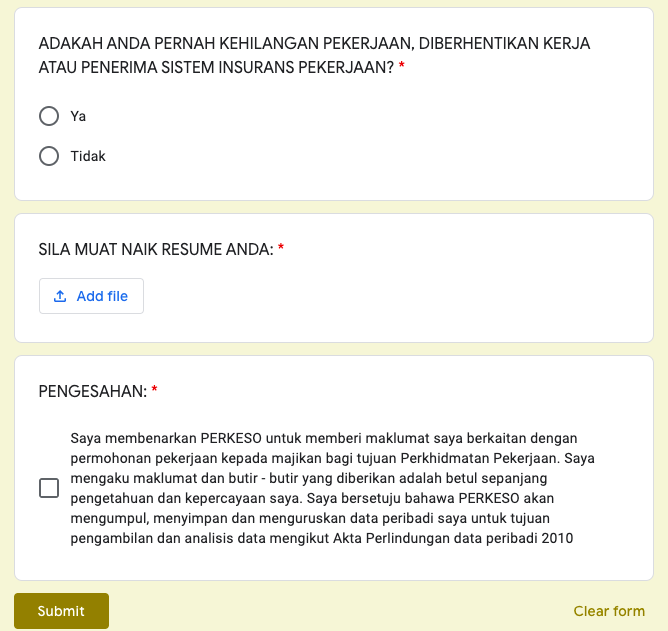Click the 'Tidak' option label
Viewport: 668px width, 631px height.
(88, 156)
